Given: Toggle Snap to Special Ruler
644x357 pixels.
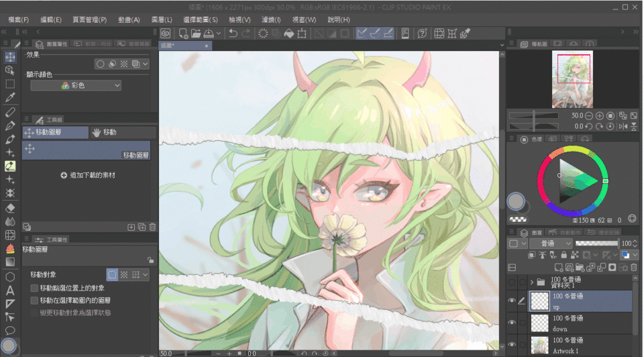Looking at the screenshot, I should [x=374, y=34].
